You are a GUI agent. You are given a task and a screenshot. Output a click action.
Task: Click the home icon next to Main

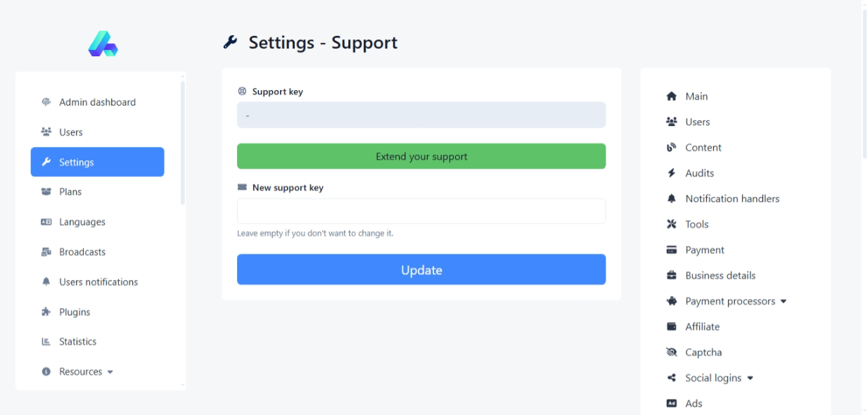671,96
